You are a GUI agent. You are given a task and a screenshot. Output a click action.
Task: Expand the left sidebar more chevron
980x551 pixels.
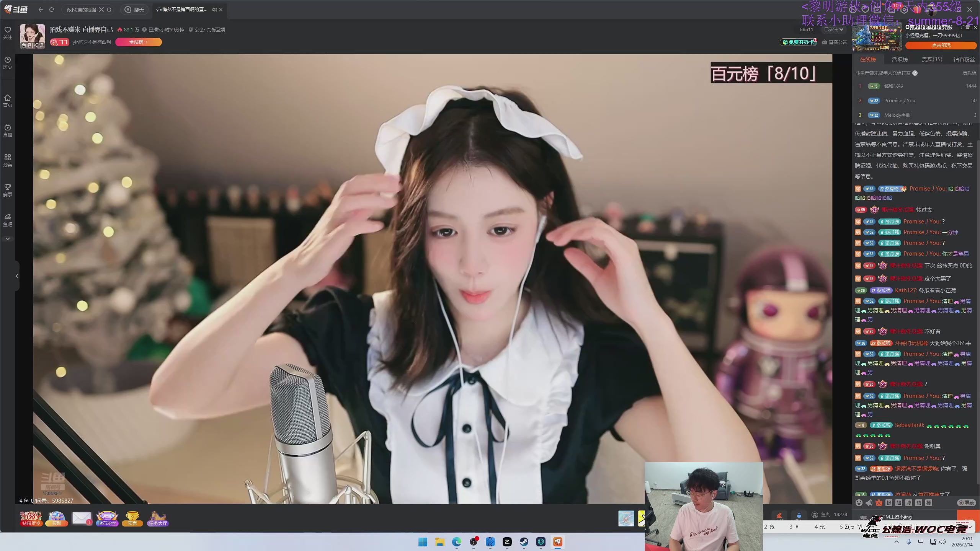pyautogui.click(x=8, y=239)
